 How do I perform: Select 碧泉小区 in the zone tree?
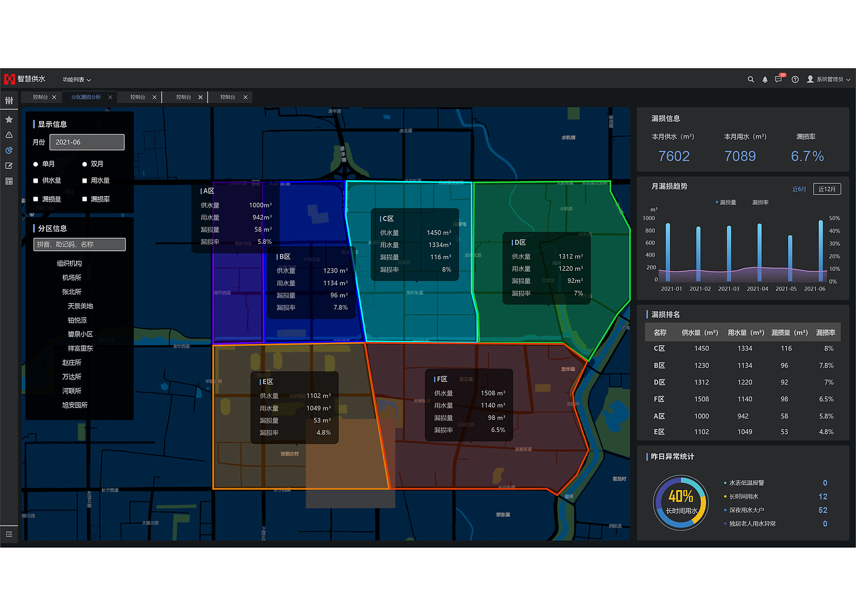(x=80, y=334)
